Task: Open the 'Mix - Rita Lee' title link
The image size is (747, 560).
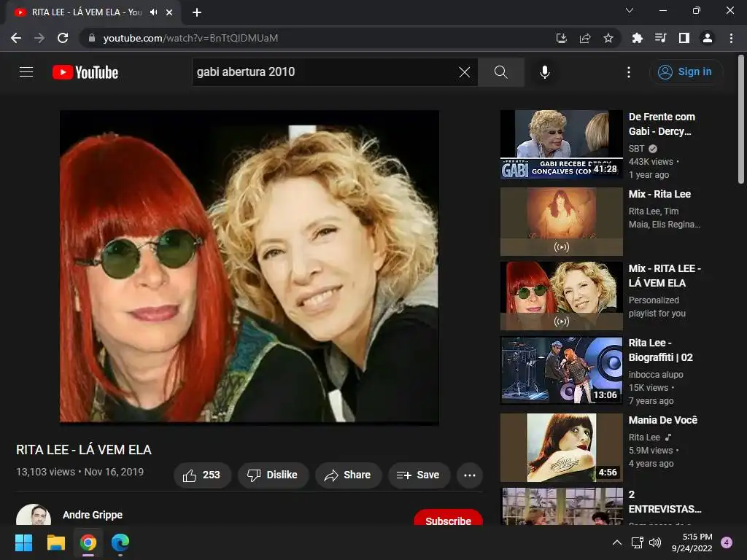Action: [659, 194]
